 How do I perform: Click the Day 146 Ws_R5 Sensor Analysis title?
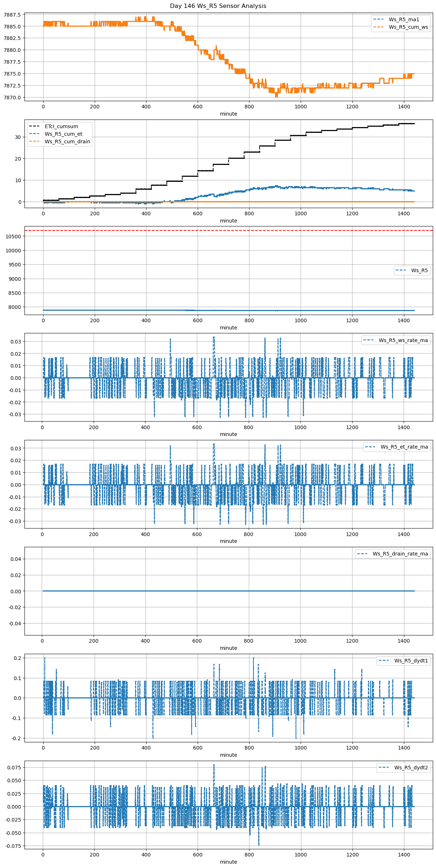218,6
